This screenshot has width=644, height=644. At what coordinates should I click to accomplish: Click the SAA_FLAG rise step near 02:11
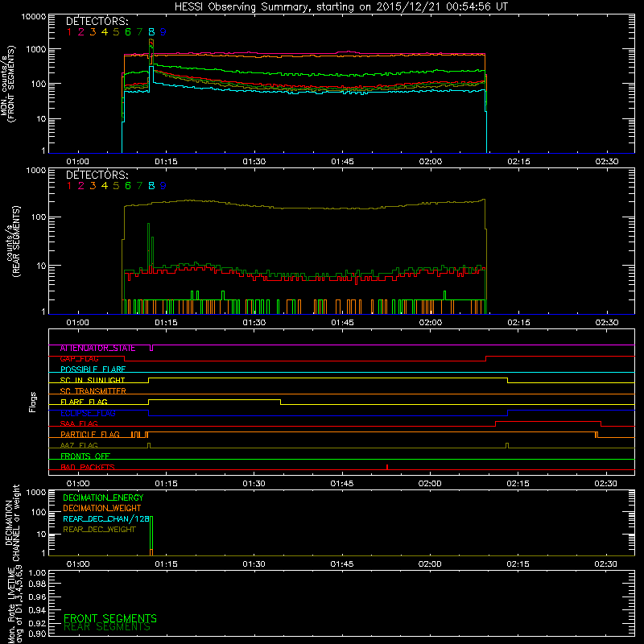tap(495, 424)
